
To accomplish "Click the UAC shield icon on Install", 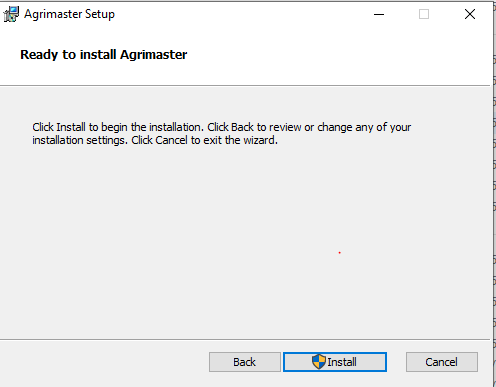I will [x=319, y=362].
